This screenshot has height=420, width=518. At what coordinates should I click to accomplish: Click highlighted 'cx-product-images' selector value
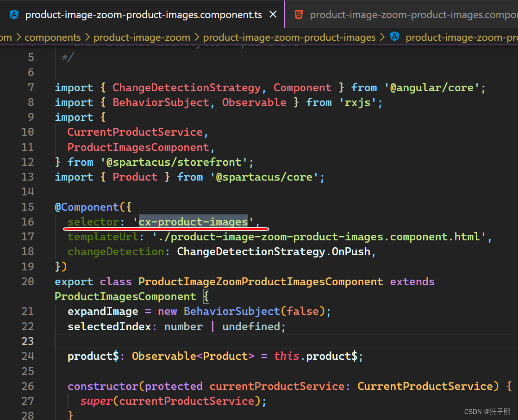193,222
